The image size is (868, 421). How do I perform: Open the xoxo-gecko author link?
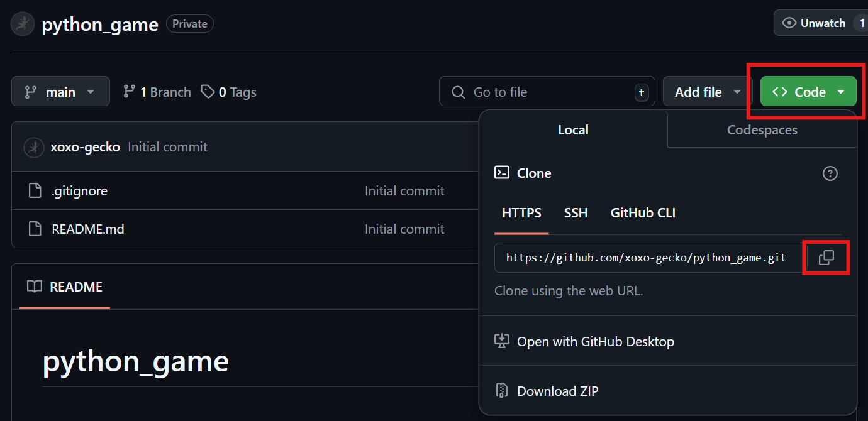coord(85,147)
